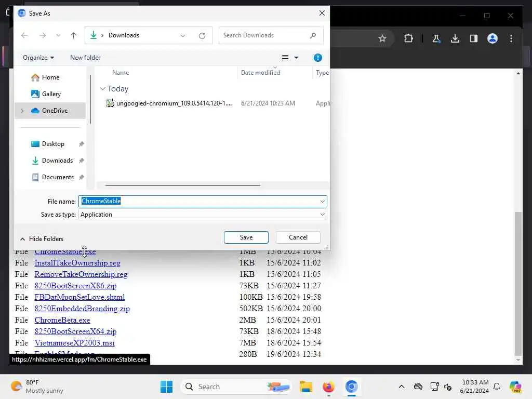This screenshot has height=399, width=532.
Task: Toggle the browser side panel icon
Action: coord(474,38)
